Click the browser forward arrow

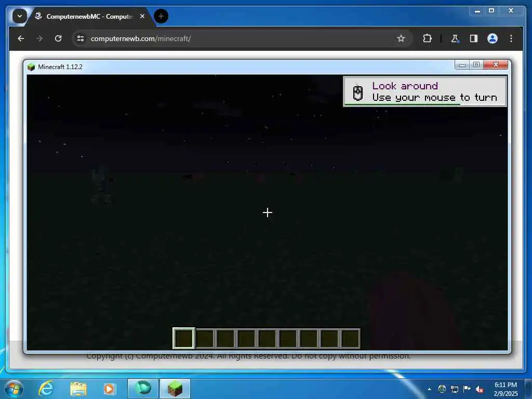tap(39, 38)
